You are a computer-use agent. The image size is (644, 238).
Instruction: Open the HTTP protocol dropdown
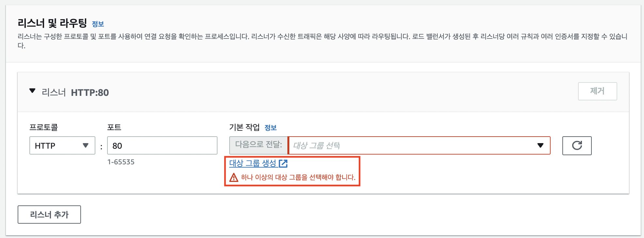coord(62,145)
